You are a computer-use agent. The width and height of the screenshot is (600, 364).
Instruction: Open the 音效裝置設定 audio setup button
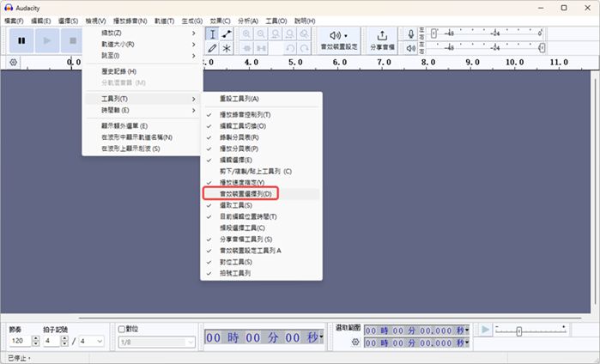339,40
